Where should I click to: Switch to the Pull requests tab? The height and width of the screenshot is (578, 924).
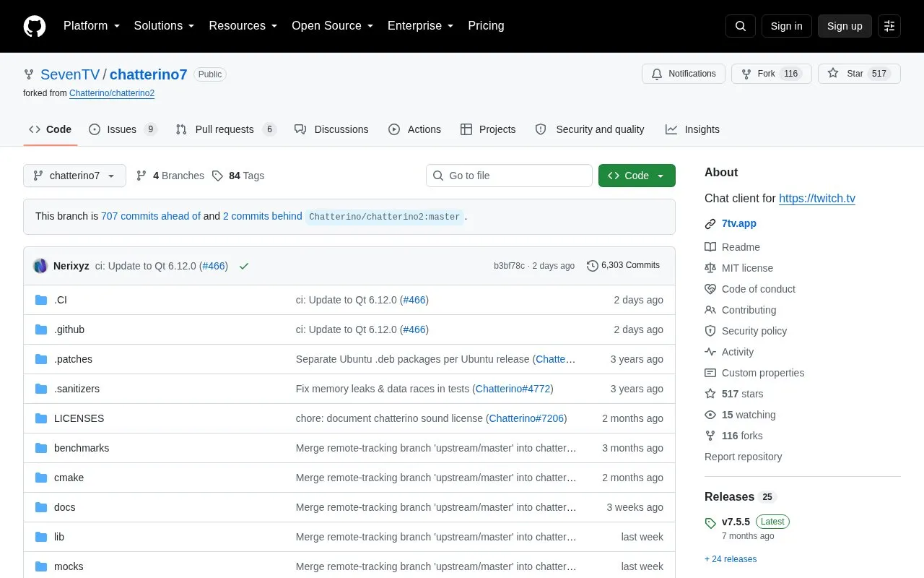[x=226, y=129]
